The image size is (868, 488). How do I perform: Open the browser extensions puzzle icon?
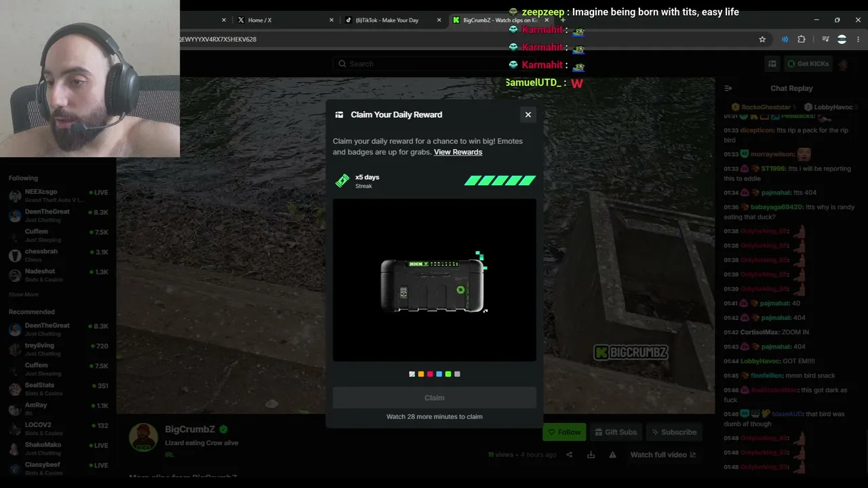click(802, 39)
